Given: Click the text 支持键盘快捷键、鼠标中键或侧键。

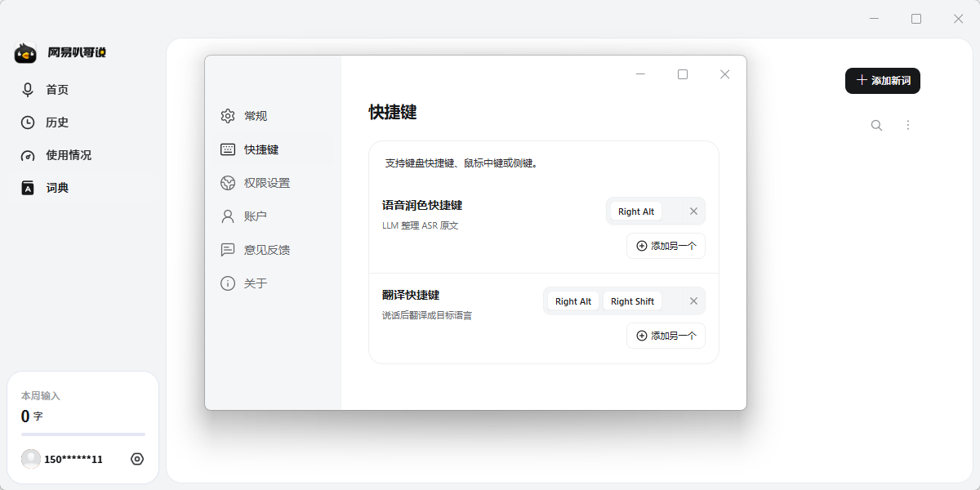Looking at the screenshot, I should (461, 163).
